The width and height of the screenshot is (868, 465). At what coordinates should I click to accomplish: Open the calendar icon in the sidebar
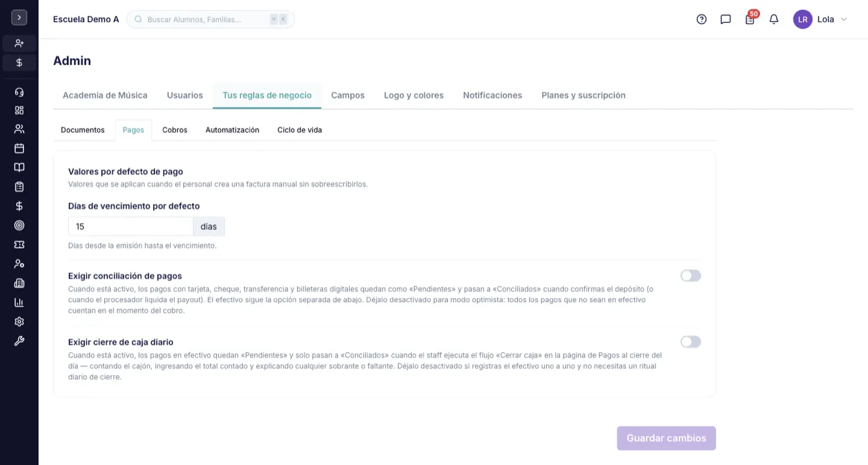pyautogui.click(x=19, y=148)
